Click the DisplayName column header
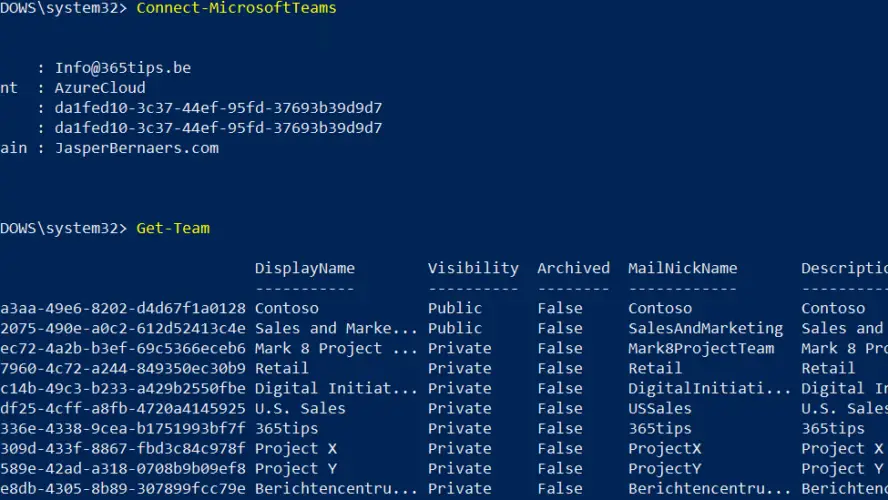The width and height of the screenshot is (888, 500). 305,268
